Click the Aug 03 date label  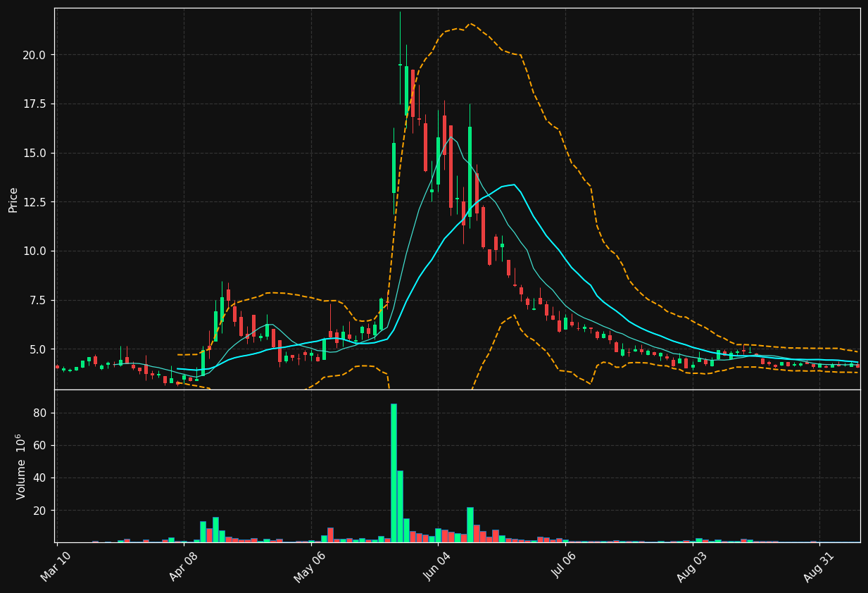coord(691,566)
